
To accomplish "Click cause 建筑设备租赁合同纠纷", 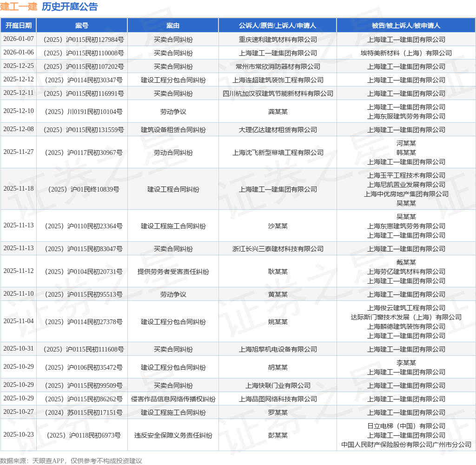I will 173,130.
